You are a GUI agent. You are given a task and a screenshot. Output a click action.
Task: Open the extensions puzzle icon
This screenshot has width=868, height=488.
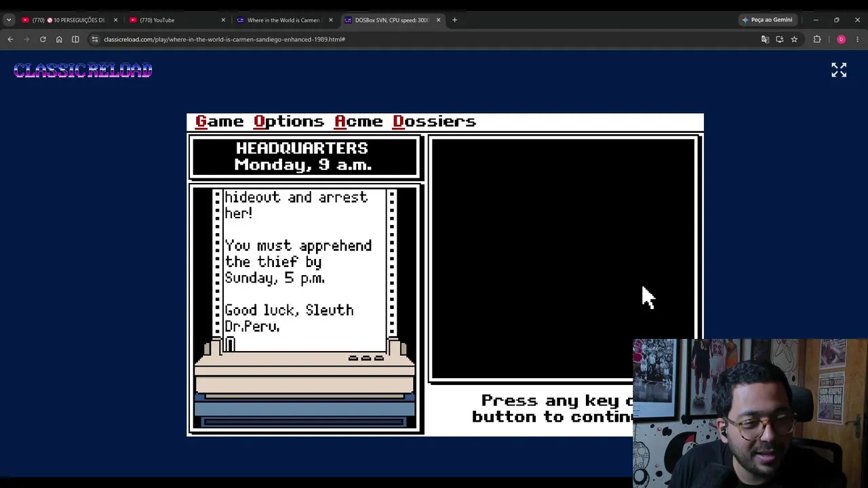click(x=817, y=39)
